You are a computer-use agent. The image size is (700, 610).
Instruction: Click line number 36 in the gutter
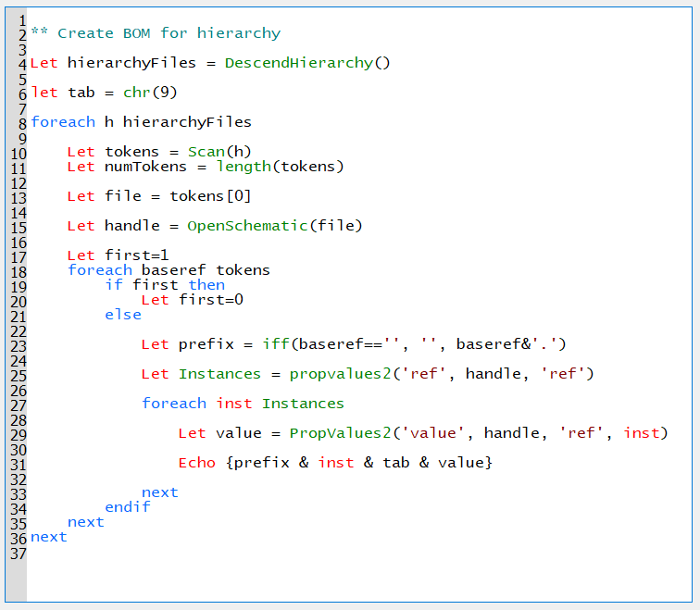17,538
